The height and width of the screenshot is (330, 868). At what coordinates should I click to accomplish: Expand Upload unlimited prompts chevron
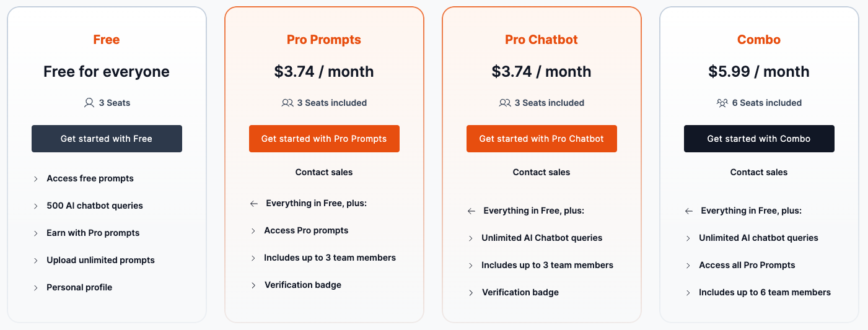(x=36, y=261)
